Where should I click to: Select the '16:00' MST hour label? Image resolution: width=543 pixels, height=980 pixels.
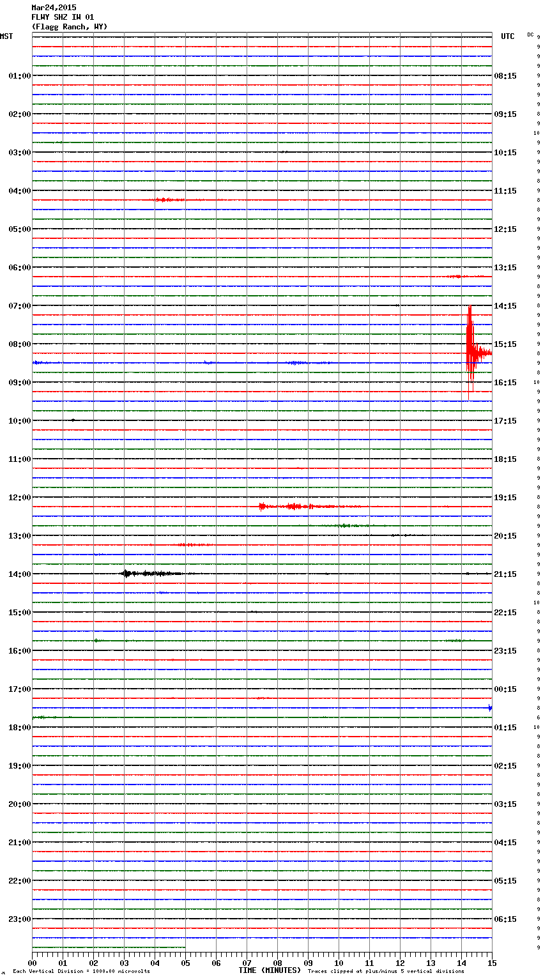19,651
